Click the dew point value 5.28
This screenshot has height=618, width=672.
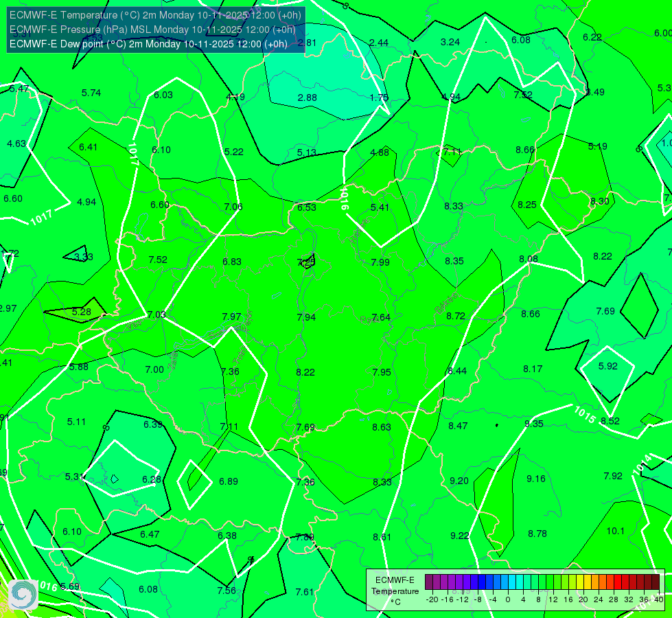[x=82, y=312]
